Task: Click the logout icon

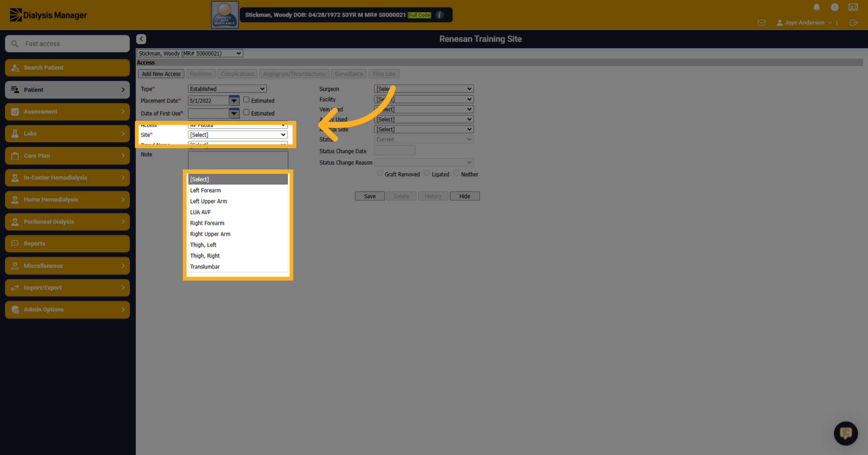Action: [854, 22]
